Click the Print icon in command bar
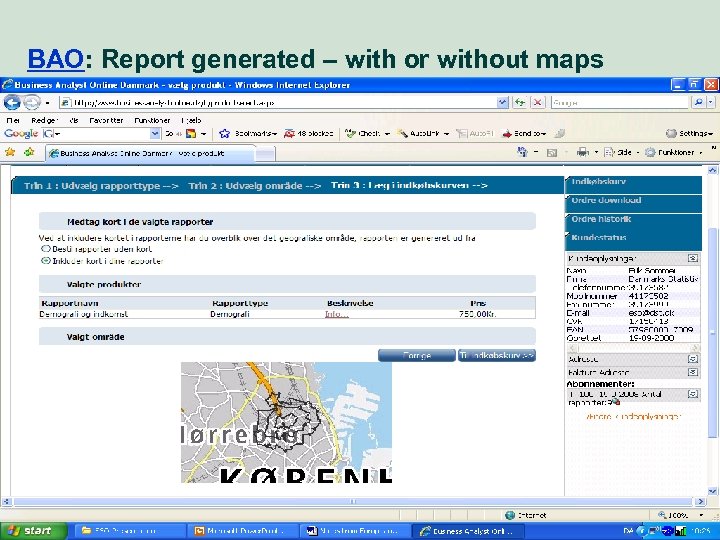Viewport: 720px width, 540px height. pyautogui.click(x=583, y=152)
